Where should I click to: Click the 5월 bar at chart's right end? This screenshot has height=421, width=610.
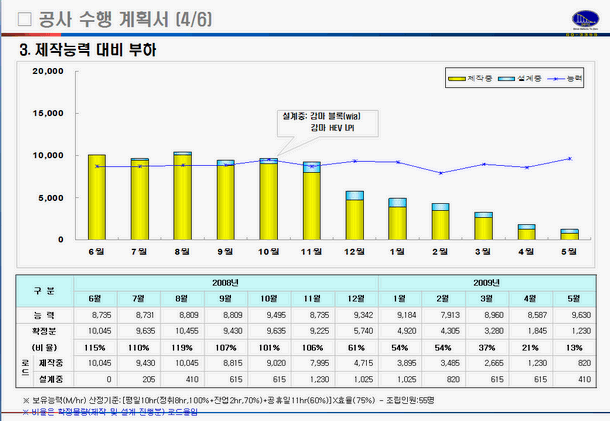coord(569,234)
